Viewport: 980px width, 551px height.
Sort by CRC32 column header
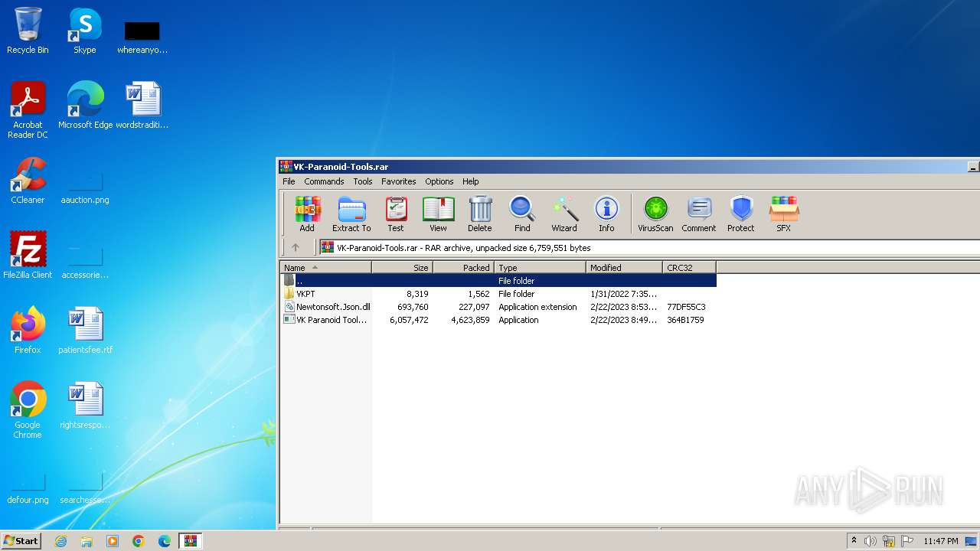(690, 267)
